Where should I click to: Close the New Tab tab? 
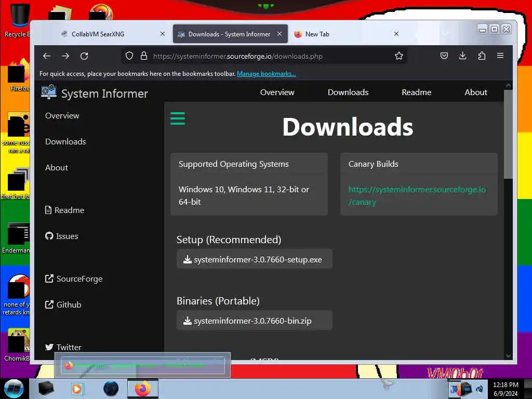click(x=396, y=34)
